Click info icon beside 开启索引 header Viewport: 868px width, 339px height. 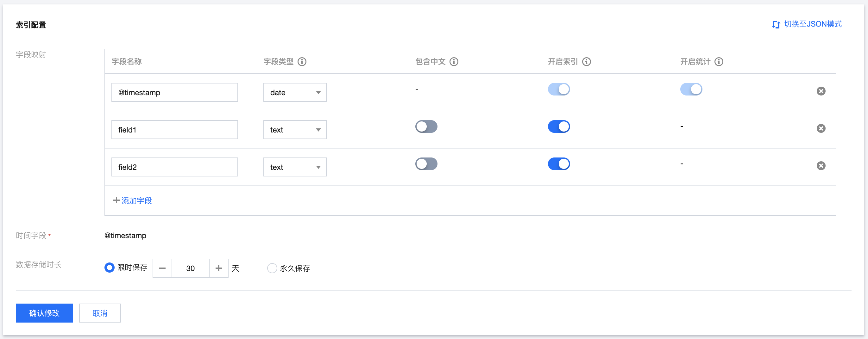(x=586, y=62)
